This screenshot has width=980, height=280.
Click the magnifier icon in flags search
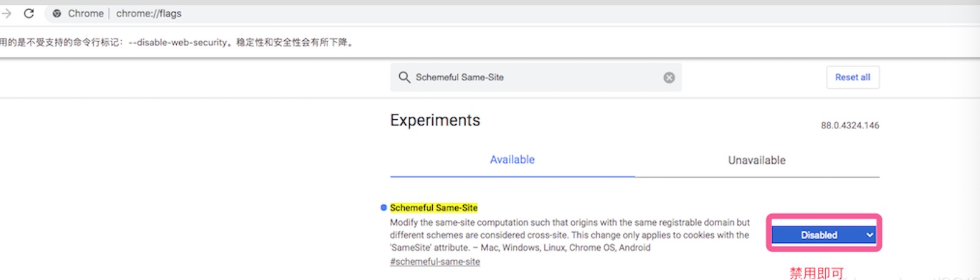click(404, 77)
